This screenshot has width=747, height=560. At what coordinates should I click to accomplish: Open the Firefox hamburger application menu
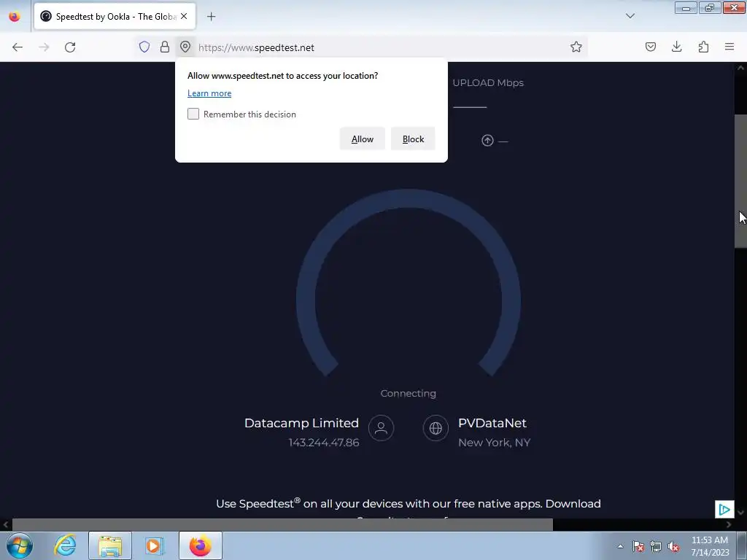(729, 47)
